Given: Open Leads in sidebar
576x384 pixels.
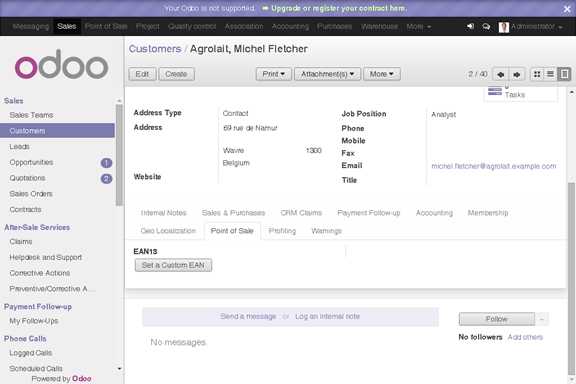Looking at the screenshot, I should click(19, 147).
